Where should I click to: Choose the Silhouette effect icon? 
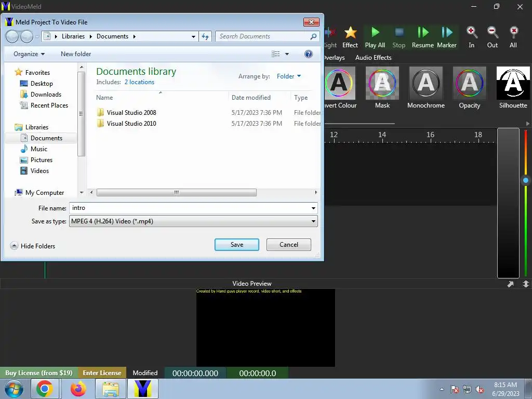point(513,83)
